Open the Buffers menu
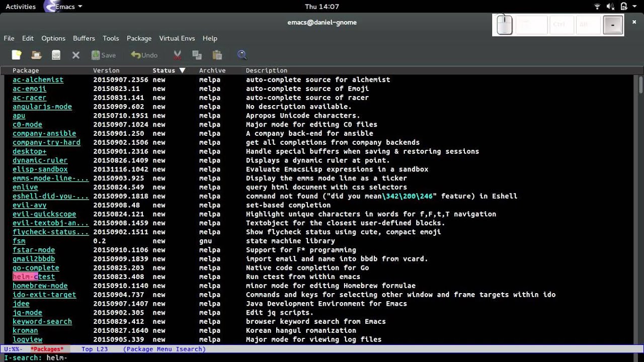 (x=84, y=38)
